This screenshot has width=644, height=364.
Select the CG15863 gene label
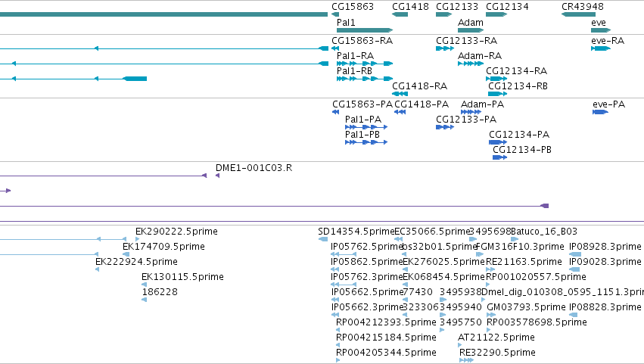click(353, 7)
